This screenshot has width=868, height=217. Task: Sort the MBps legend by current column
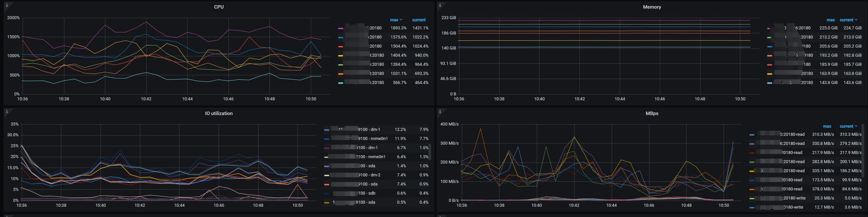pyautogui.click(x=848, y=127)
